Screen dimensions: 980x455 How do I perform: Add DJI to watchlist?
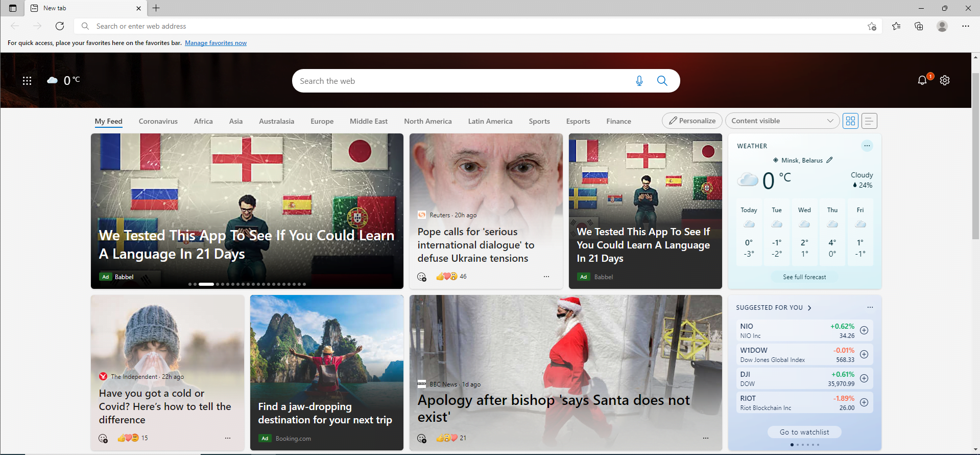864,378
